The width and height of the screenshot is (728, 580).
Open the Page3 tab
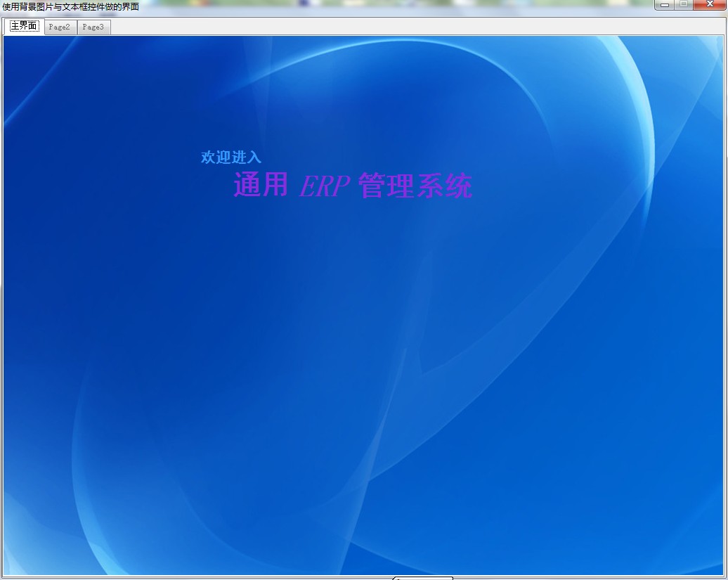coord(93,27)
